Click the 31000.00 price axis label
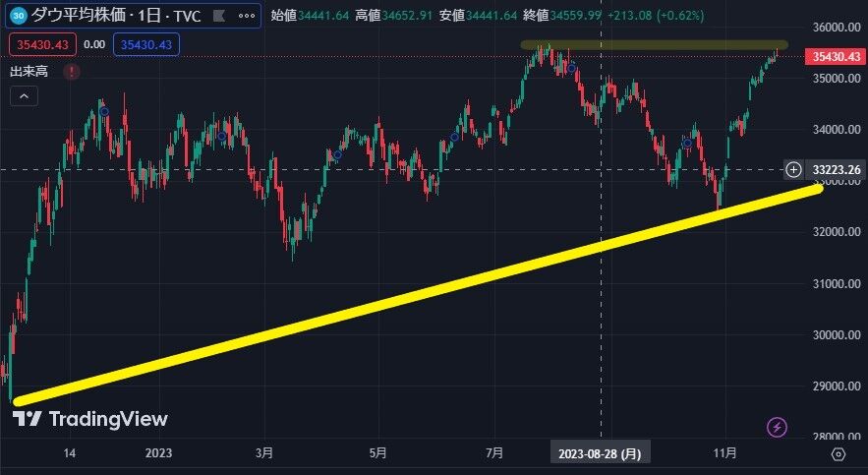The width and height of the screenshot is (868, 475). coord(838,283)
